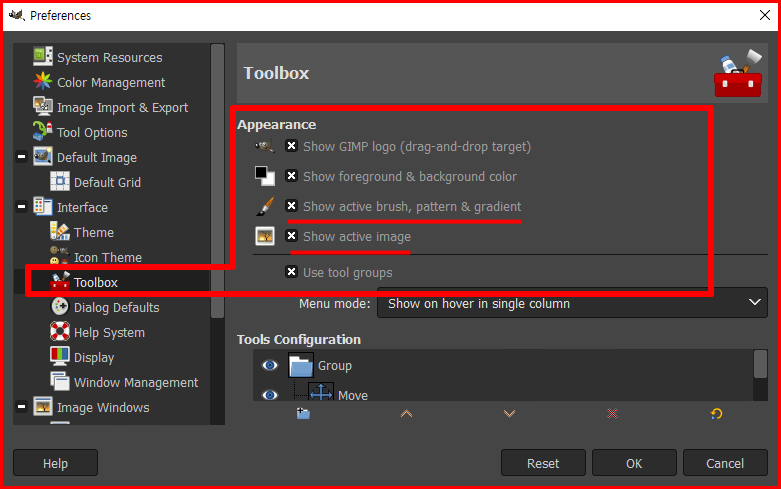
Task: Click the category list scrollbar
Action: pyautogui.click(x=217, y=181)
